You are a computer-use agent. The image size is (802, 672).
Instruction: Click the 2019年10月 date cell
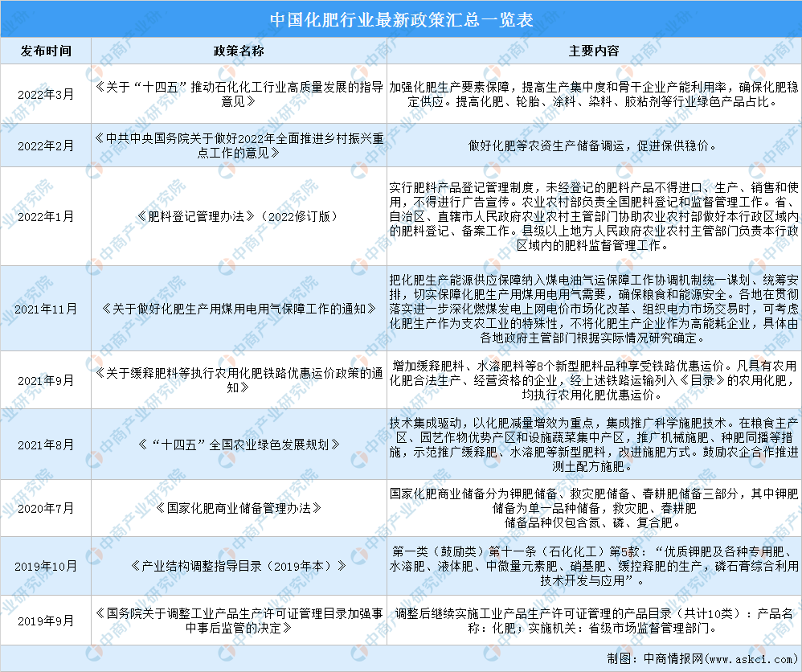click(46, 566)
